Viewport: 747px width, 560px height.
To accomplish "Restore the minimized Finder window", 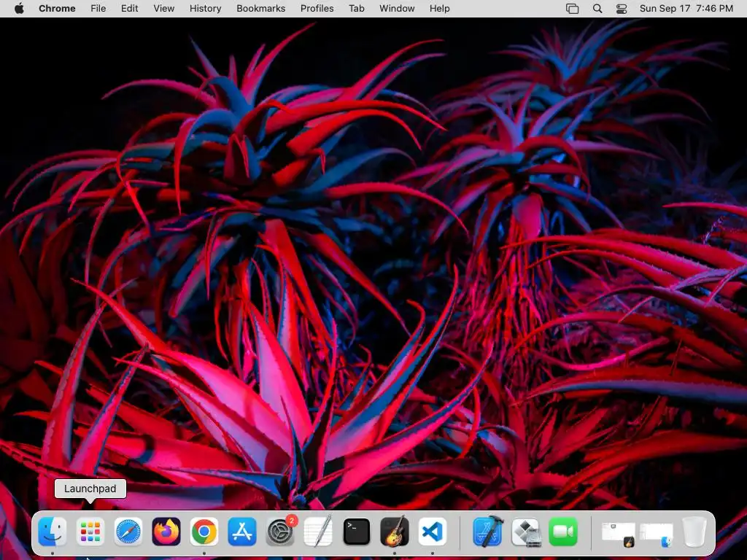I will (x=656, y=533).
